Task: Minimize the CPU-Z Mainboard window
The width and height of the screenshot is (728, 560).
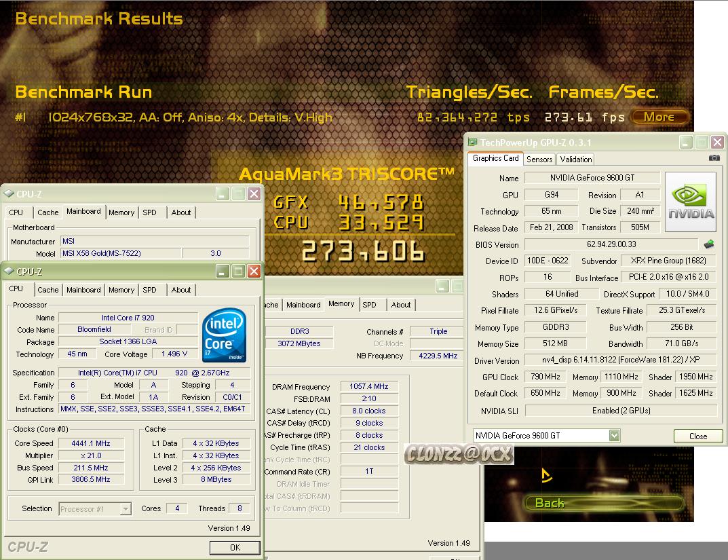Action: click(223, 193)
